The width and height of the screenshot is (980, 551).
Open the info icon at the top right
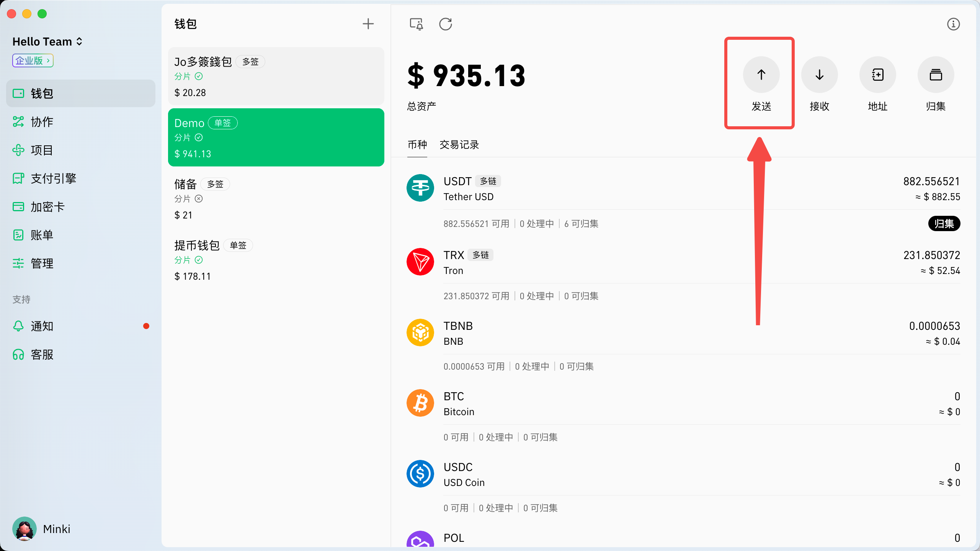pos(953,24)
